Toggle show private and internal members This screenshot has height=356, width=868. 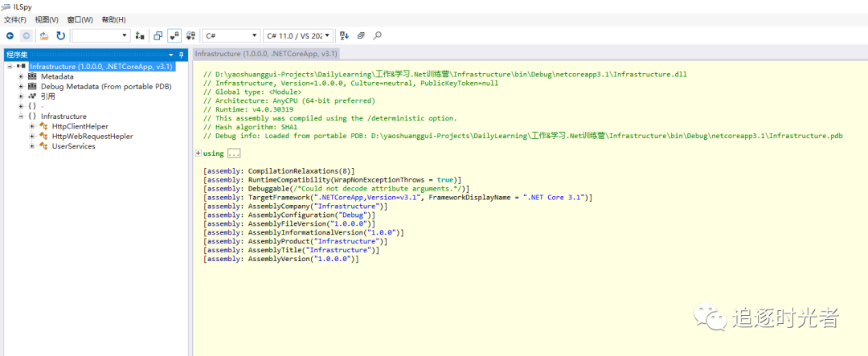click(x=174, y=36)
